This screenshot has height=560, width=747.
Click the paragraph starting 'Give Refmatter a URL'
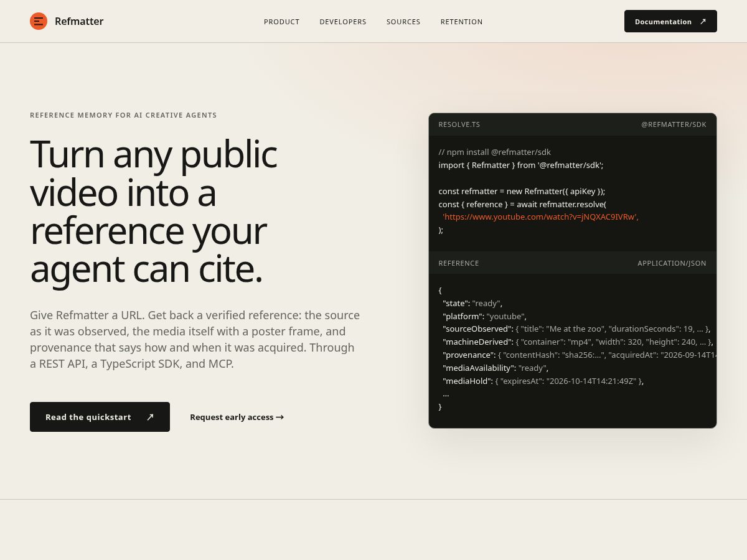tap(195, 339)
